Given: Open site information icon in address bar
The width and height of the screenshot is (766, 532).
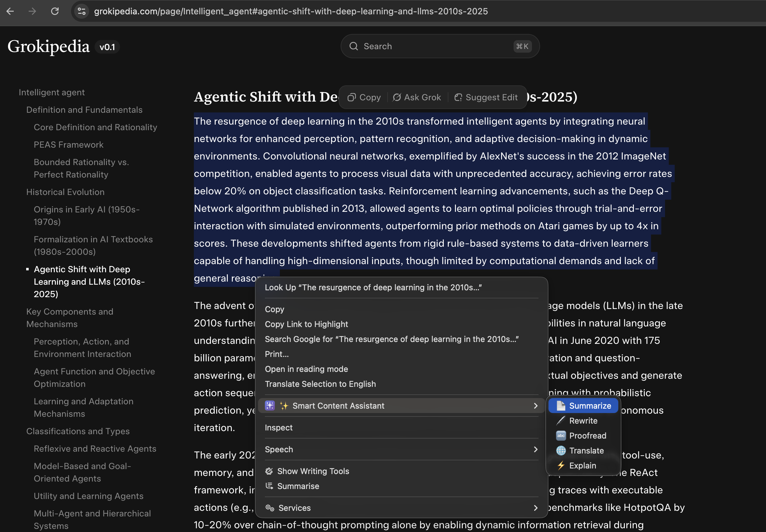Looking at the screenshot, I should coord(82,11).
